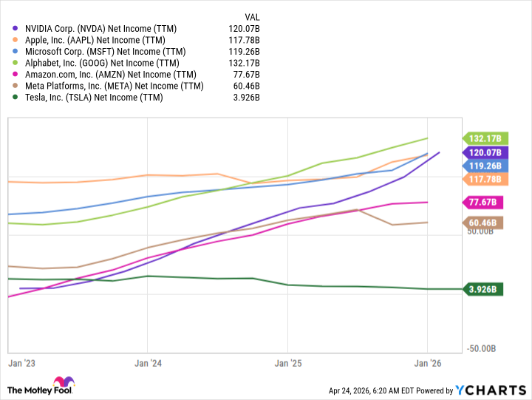The width and height of the screenshot is (532, 400).
Task: Click the purple 120.07B value tag
Action: (x=484, y=152)
